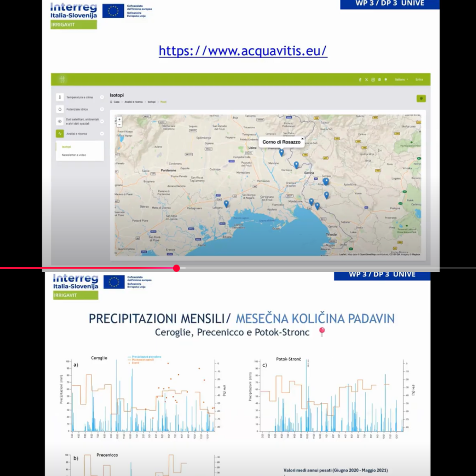This screenshot has width=476, height=476.
Task: Click the Entra login link
Action: point(419,79)
